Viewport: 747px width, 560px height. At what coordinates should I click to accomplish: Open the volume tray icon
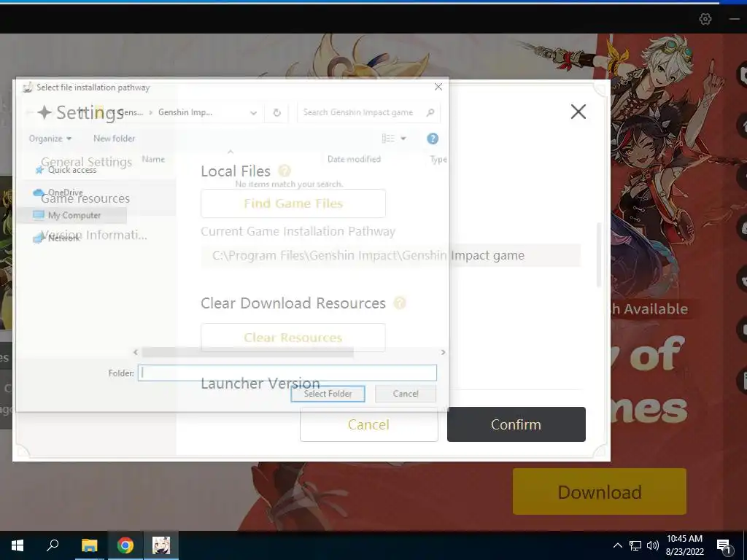click(x=653, y=545)
